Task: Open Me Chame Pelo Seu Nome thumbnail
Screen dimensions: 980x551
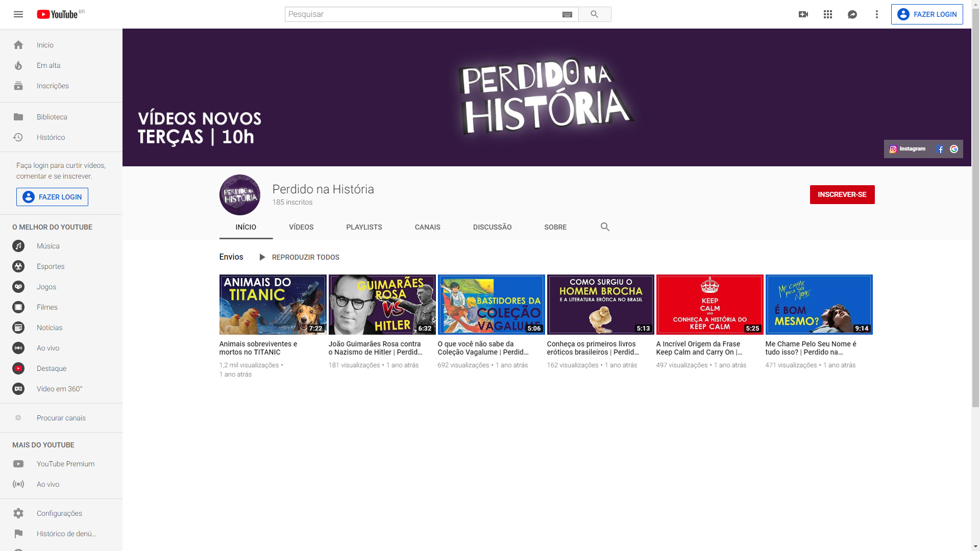Action: click(819, 305)
